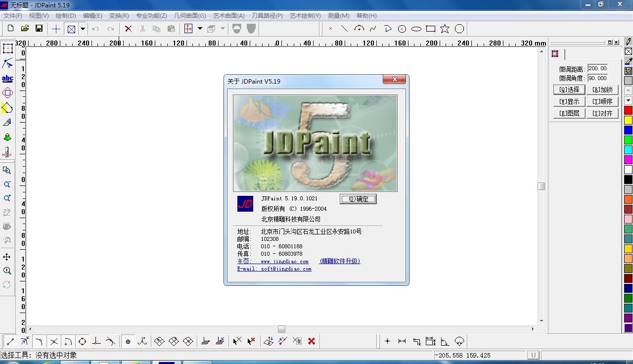Expand palette with down arrow above red swatch

click(x=628, y=101)
